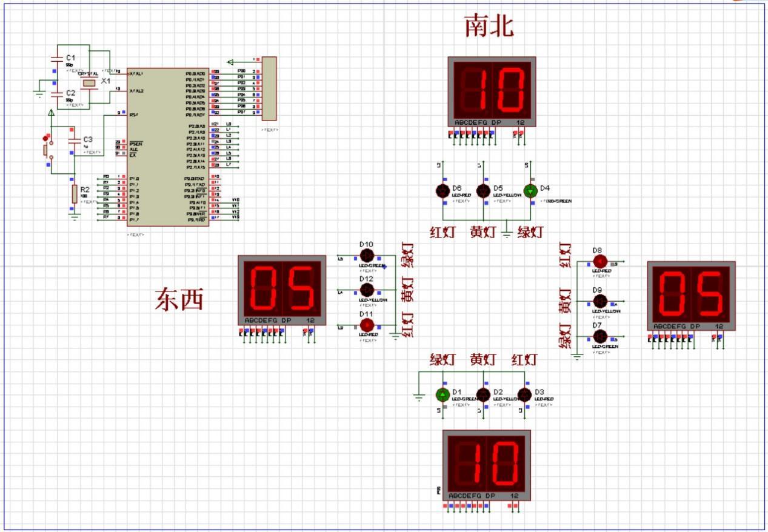Select the microcontroller chip body
The image size is (768, 532).
[168, 147]
